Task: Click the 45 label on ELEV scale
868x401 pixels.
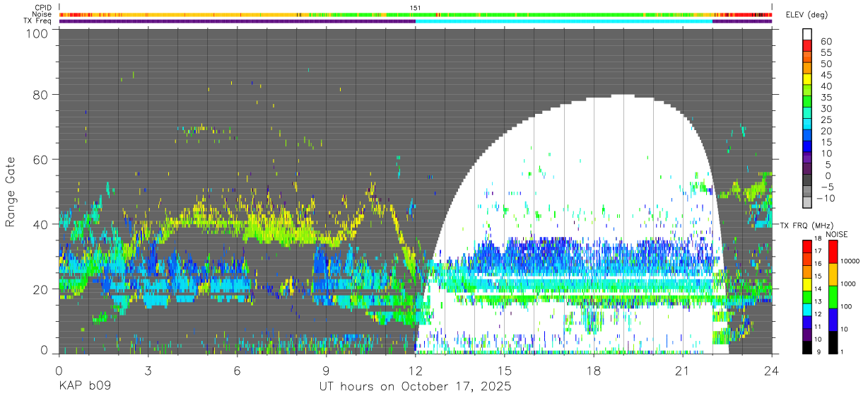Action: click(x=826, y=75)
